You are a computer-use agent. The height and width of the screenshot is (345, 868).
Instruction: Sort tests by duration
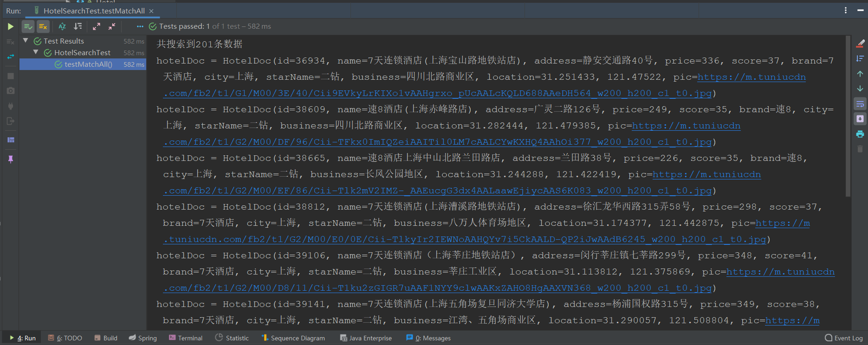(x=78, y=26)
